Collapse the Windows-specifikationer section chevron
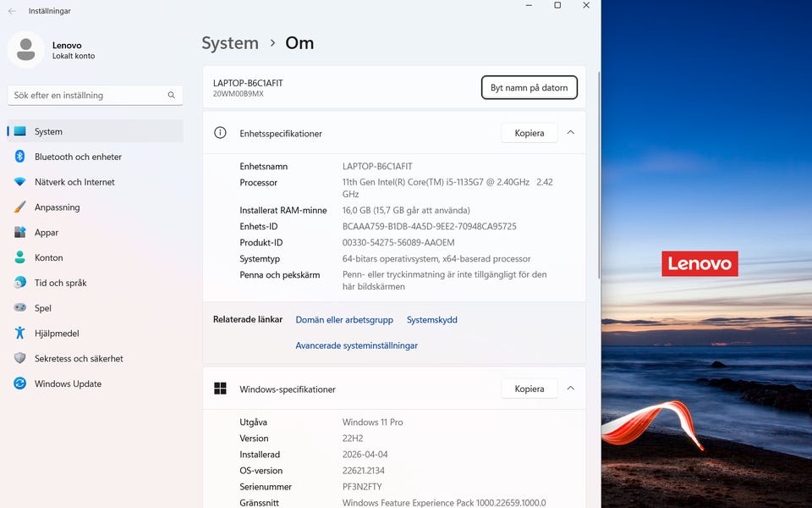Screen dimensions: 812x508 click(570, 389)
